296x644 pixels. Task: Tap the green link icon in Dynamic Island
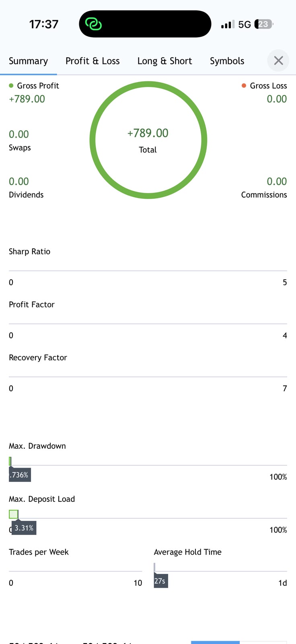click(x=93, y=24)
